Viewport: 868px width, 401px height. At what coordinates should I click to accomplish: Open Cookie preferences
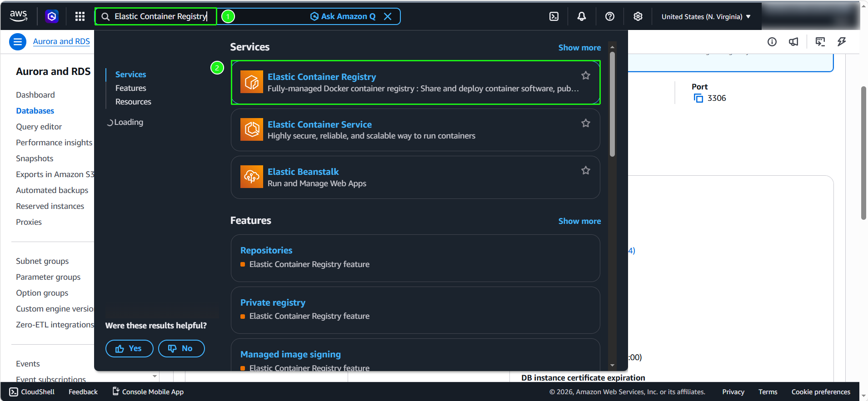click(821, 392)
